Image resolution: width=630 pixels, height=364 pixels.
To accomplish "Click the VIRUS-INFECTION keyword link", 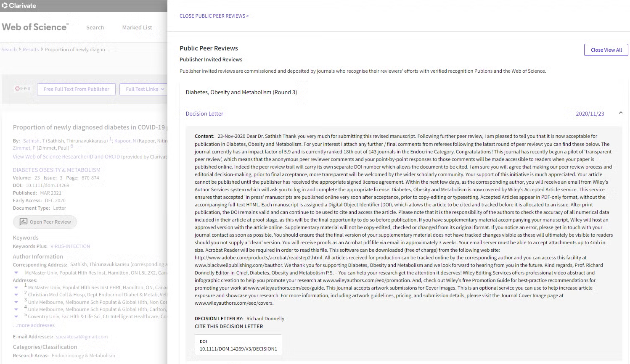I will [x=70, y=246].
